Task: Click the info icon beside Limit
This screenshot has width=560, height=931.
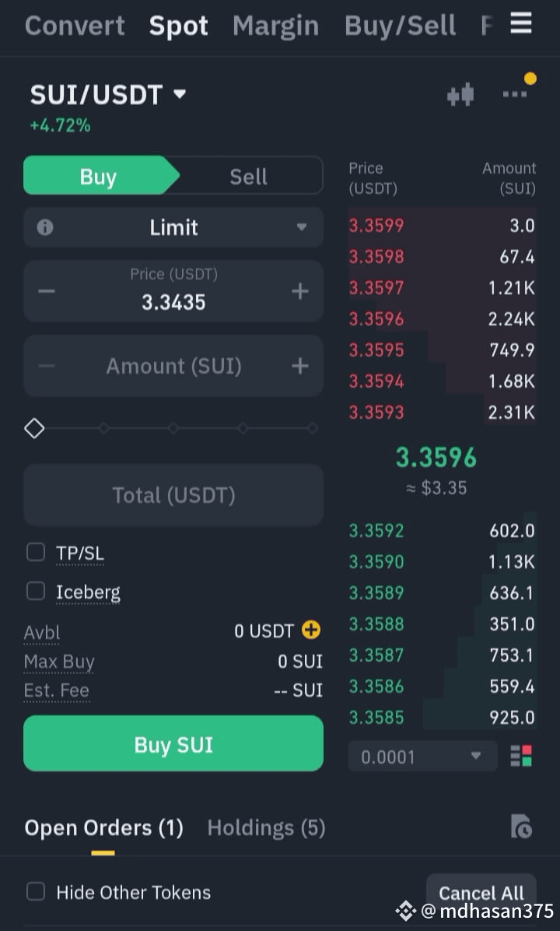Action: point(45,227)
